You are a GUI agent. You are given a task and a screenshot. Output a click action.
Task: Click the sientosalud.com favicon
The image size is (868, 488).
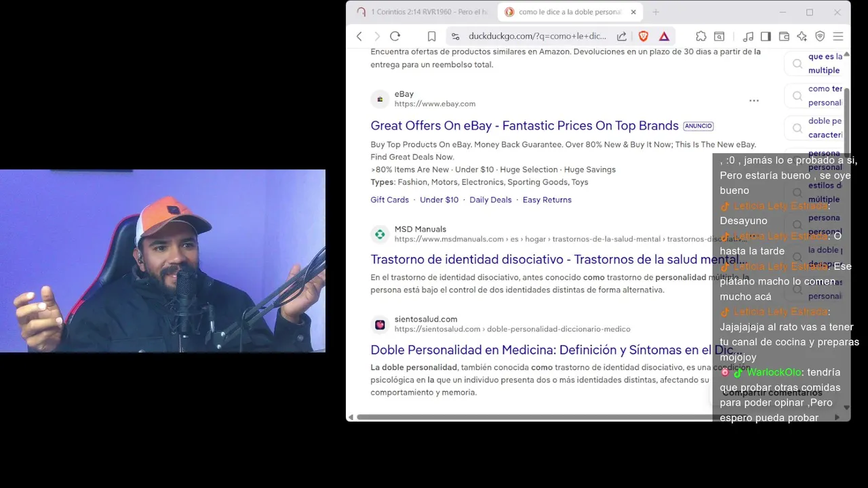[380, 325]
